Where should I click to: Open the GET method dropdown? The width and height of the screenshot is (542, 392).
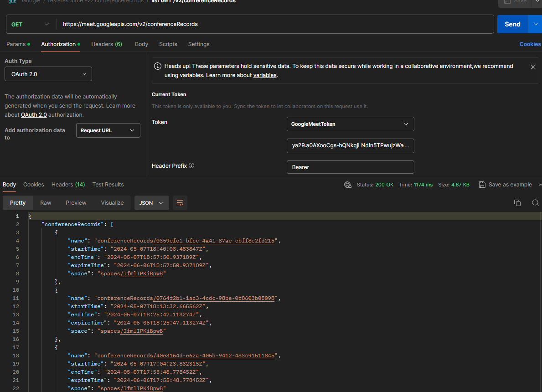point(30,24)
